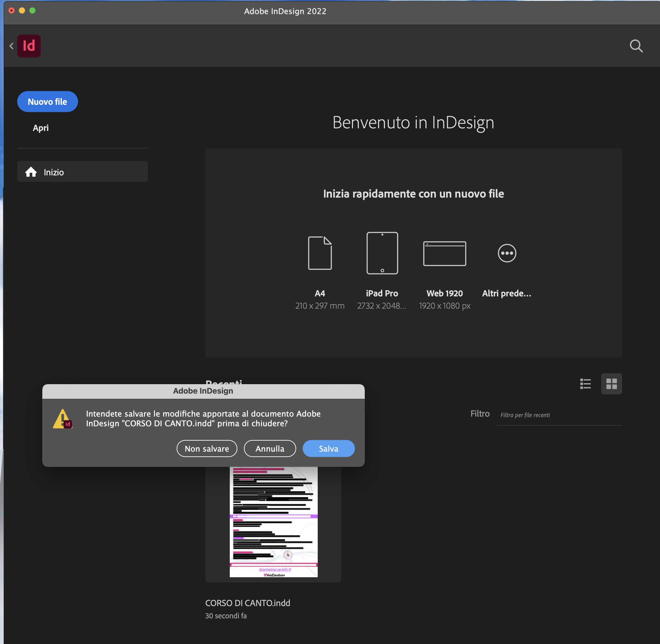Choose Non salvare in the dialog
Screen dimensions: 660x644
click(207, 448)
